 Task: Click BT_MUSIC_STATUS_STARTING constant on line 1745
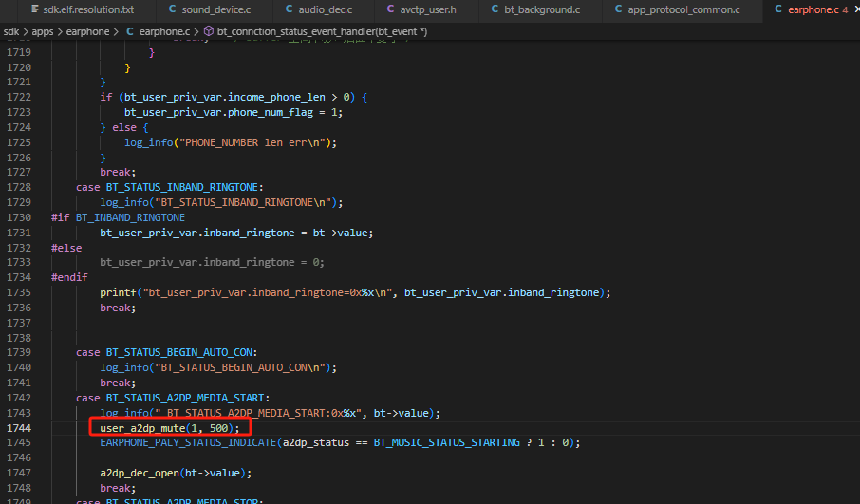pyautogui.click(x=446, y=442)
